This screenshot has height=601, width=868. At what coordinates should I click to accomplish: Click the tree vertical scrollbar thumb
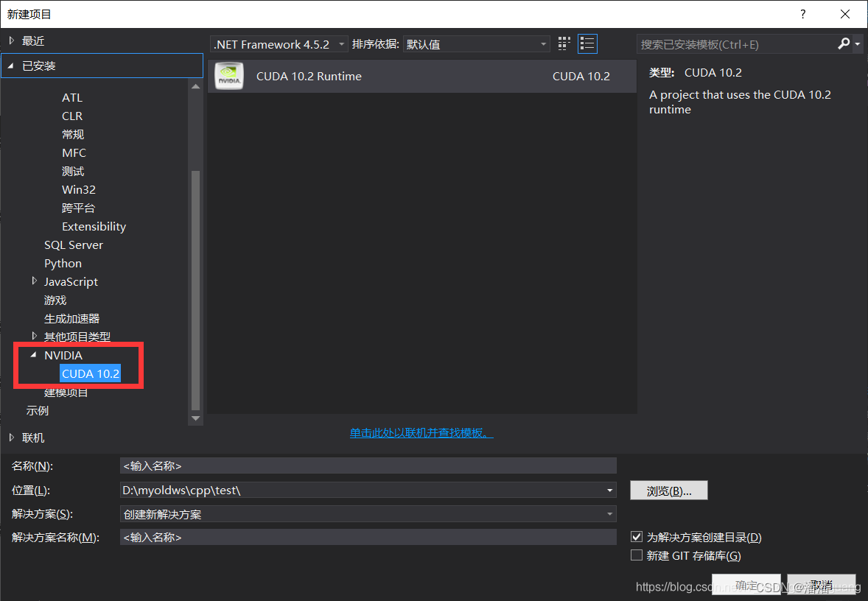point(195,290)
